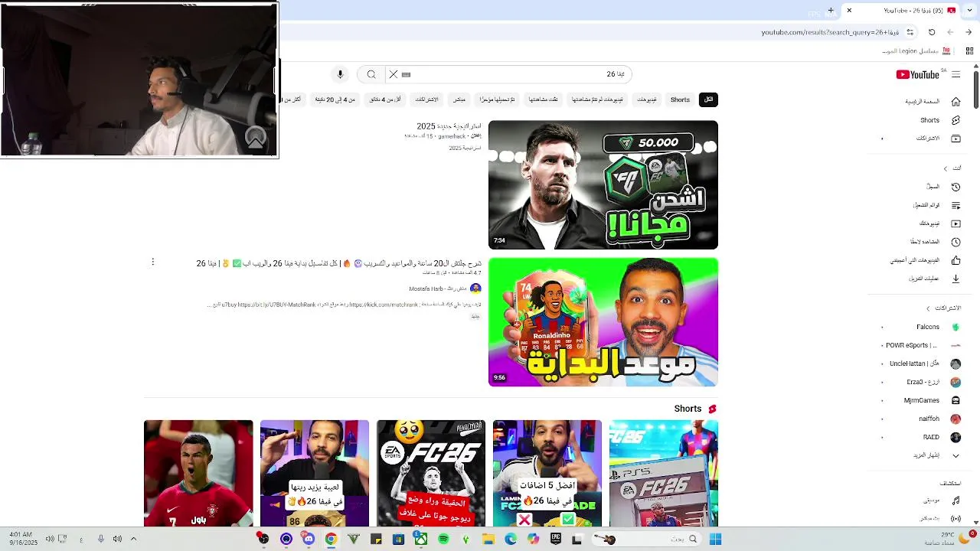Open Playlists in the sidebar
Viewport: 980px width, 551px height.
click(936, 205)
